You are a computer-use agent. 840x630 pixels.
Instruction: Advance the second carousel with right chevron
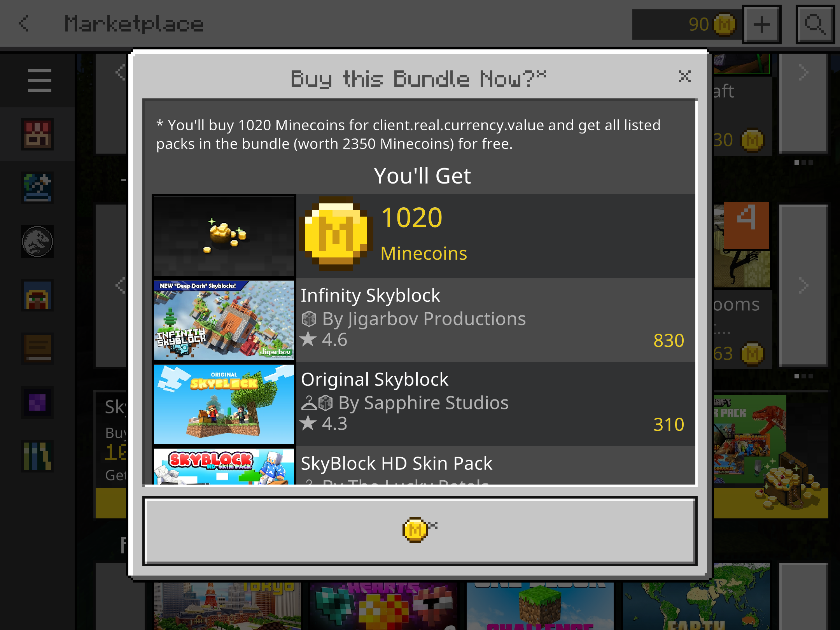click(x=803, y=286)
